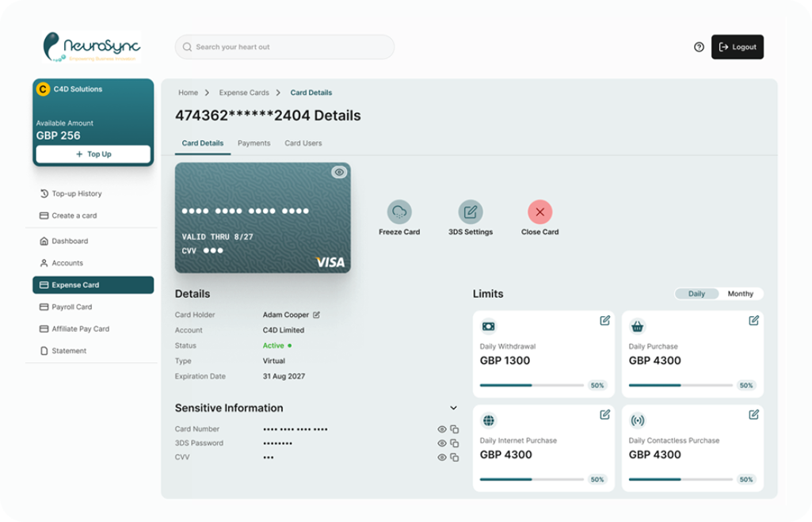Click the search input field
This screenshot has height=522, width=812.
click(284, 48)
